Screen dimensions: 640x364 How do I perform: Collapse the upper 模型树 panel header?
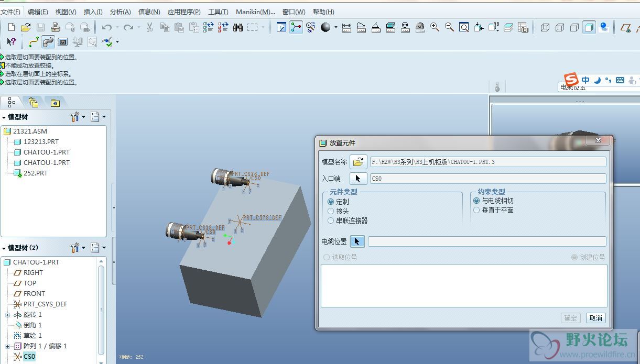click(4, 117)
